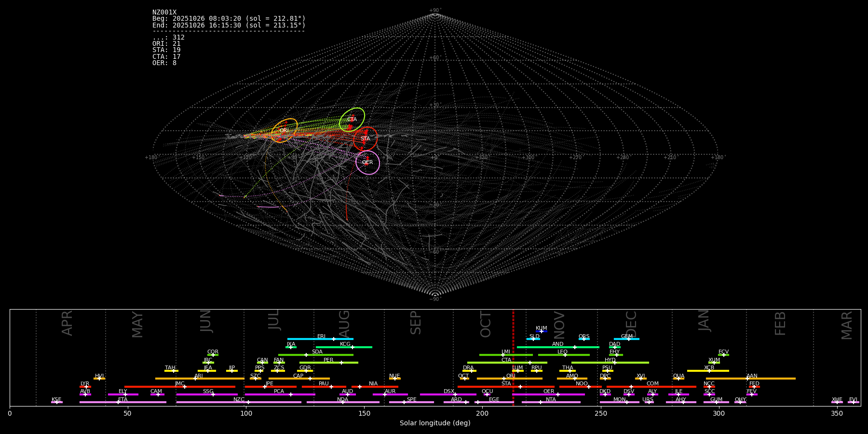Click the red dashed current solar longitude line
868x434 pixels.
pyautogui.click(x=513, y=357)
